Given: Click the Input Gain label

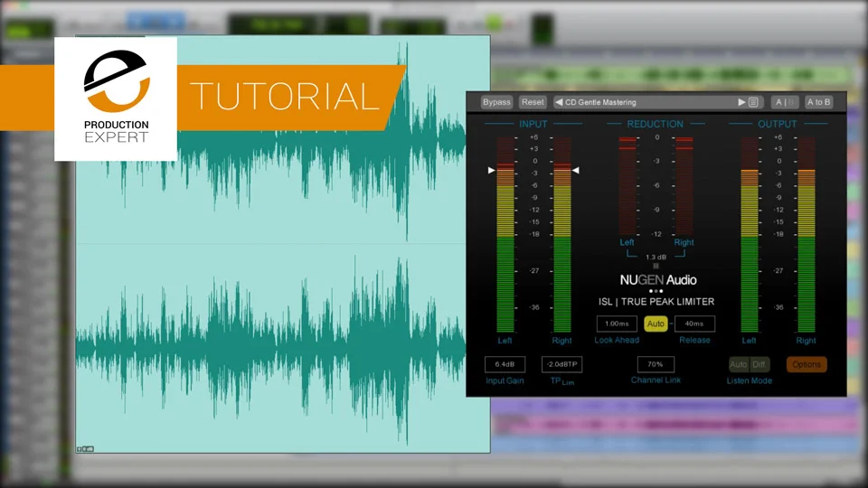Looking at the screenshot, I should pyautogui.click(x=505, y=380).
